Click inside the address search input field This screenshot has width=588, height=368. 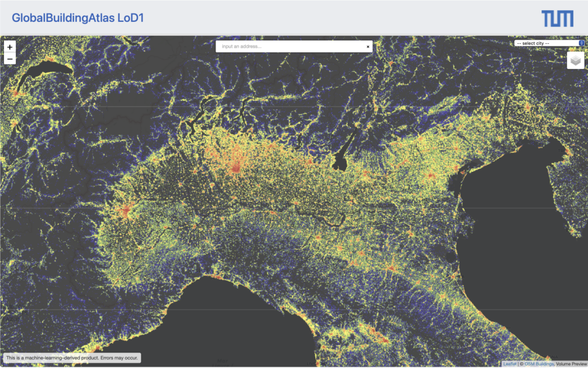click(x=287, y=47)
